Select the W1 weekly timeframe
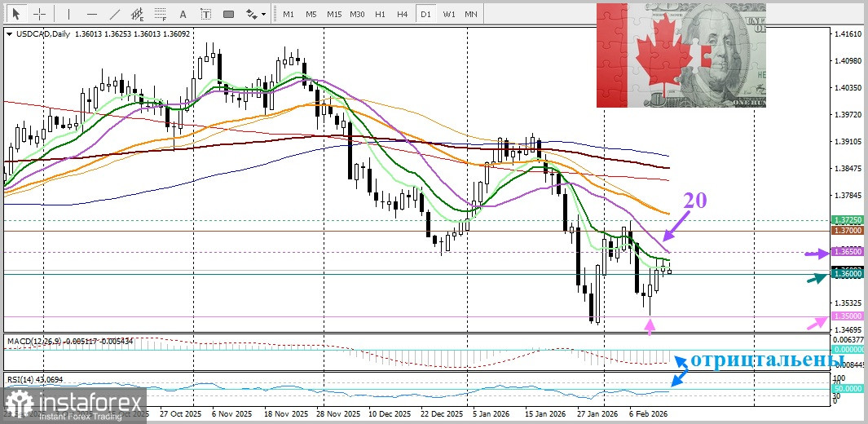 [x=448, y=14]
